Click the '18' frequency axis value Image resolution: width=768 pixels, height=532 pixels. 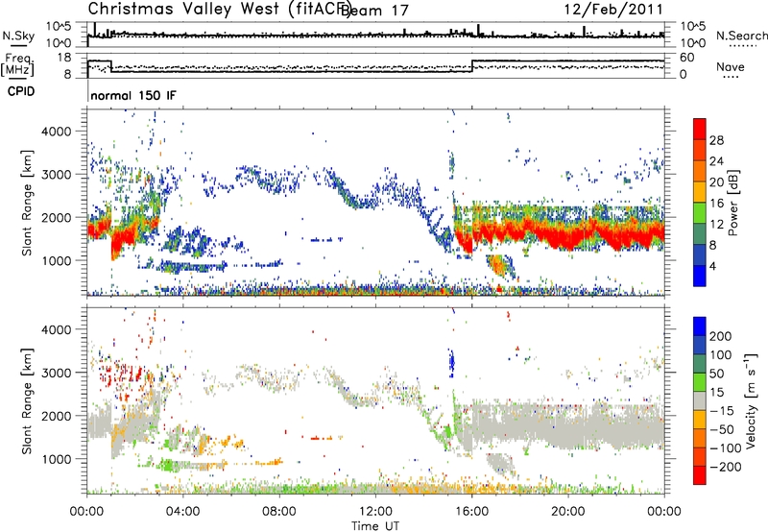coord(64,58)
